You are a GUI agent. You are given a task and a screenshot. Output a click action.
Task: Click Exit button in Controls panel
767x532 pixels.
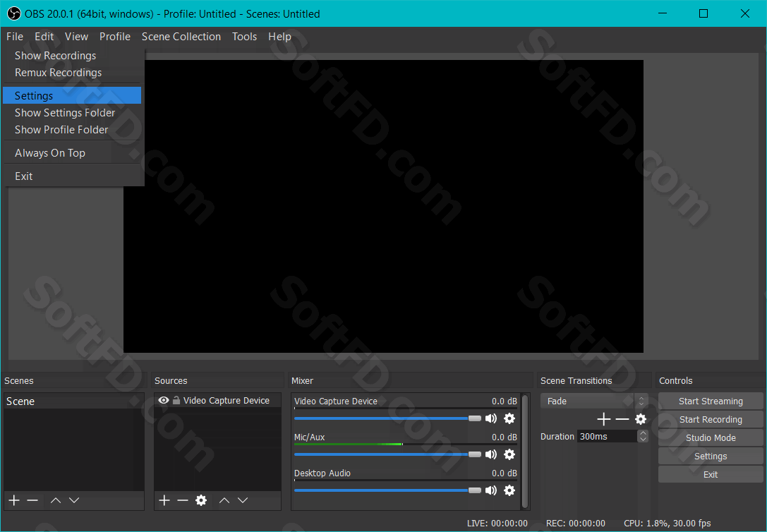(711, 474)
